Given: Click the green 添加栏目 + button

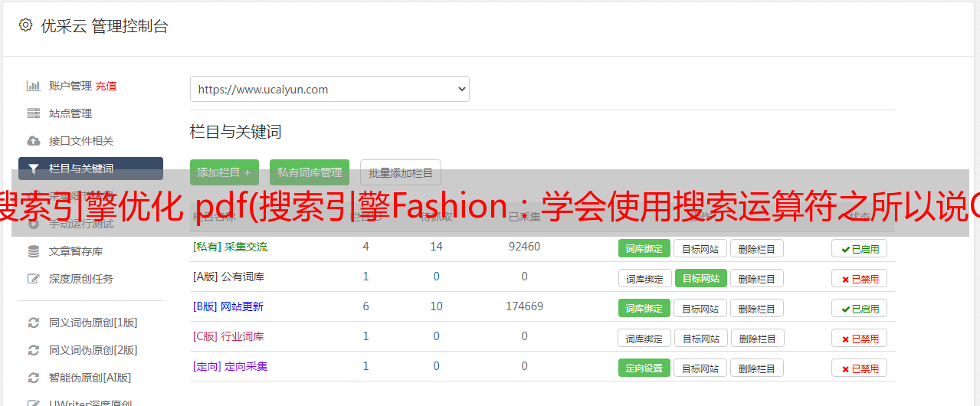Looking at the screenshot, I should pos(225,172).
